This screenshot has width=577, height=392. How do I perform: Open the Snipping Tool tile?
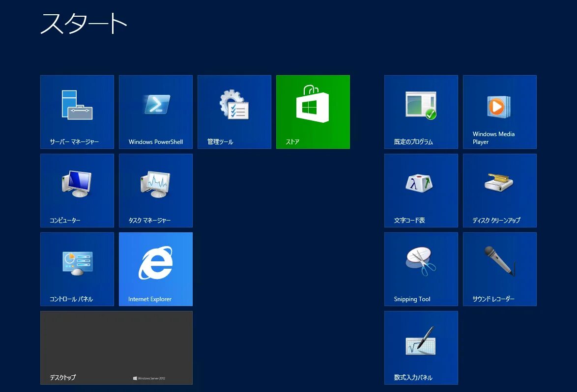coord(421,269)
